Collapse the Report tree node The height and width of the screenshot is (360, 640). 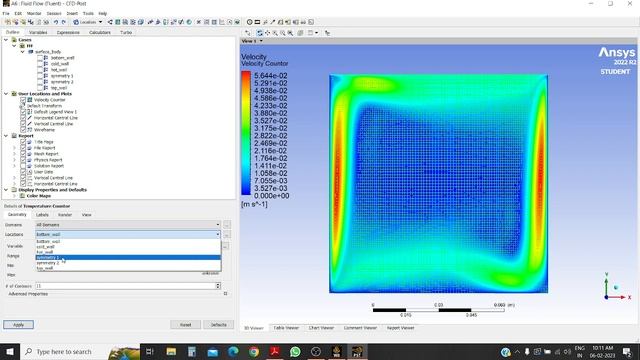[6, 136]
